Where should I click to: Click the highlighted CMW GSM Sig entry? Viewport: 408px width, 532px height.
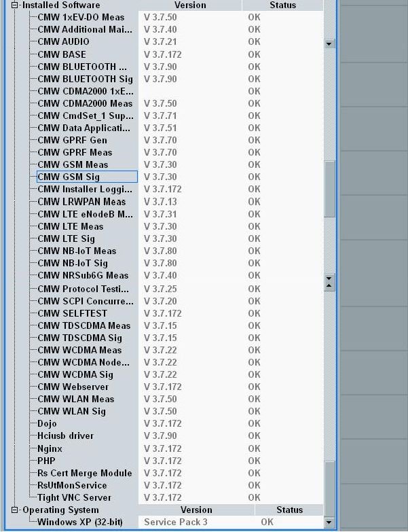point(87,177)
